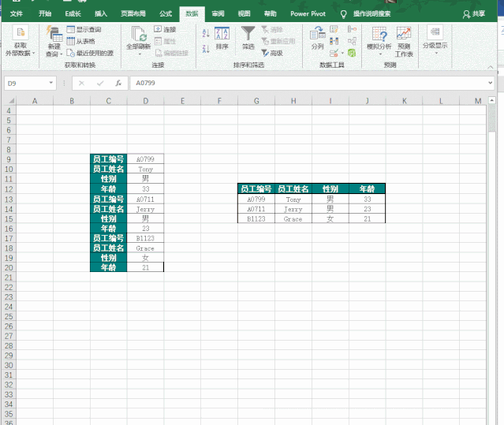Click the 共享 share button
This screenshot has height=425, width=504.
click(x=474, y=14)
